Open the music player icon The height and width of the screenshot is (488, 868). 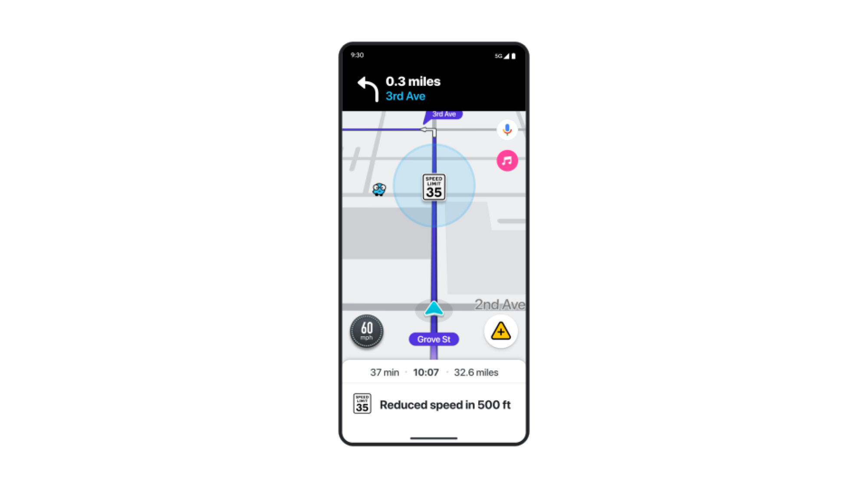507,160
